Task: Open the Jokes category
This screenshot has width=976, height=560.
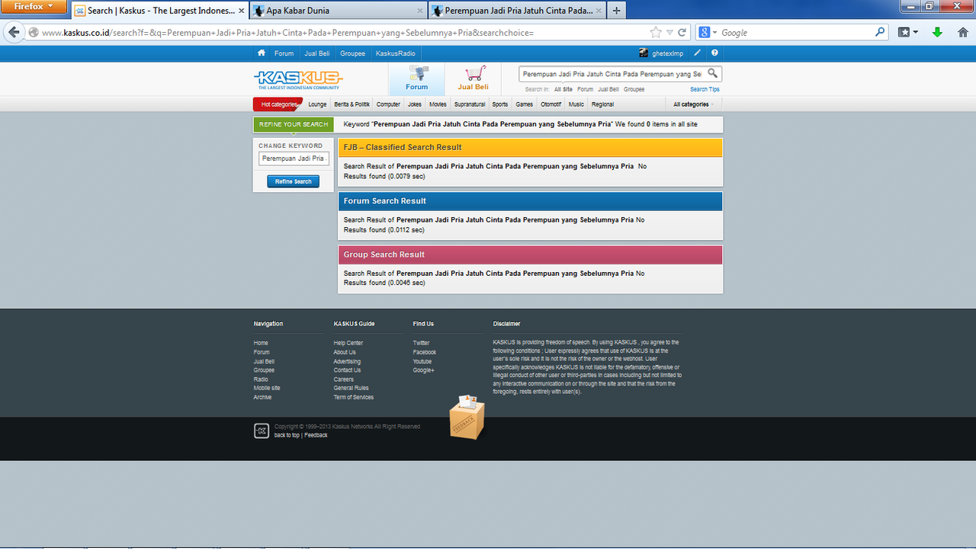Action: (x=415, y=104)
